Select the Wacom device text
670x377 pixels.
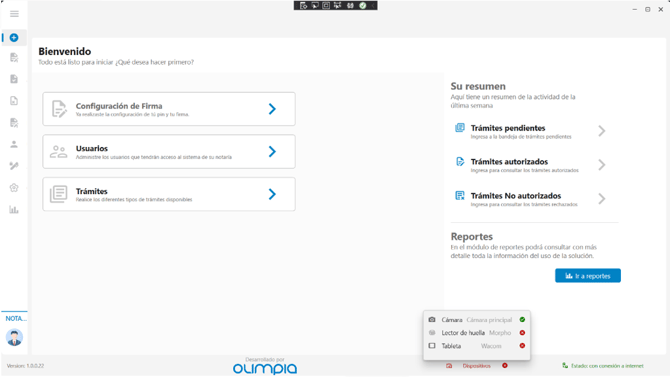(491, 346)
